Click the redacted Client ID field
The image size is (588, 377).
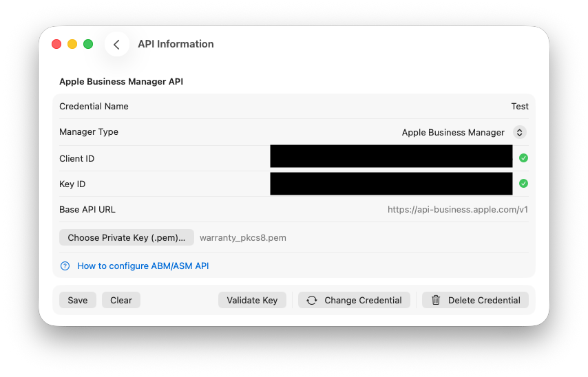click(x=391, y=156)
